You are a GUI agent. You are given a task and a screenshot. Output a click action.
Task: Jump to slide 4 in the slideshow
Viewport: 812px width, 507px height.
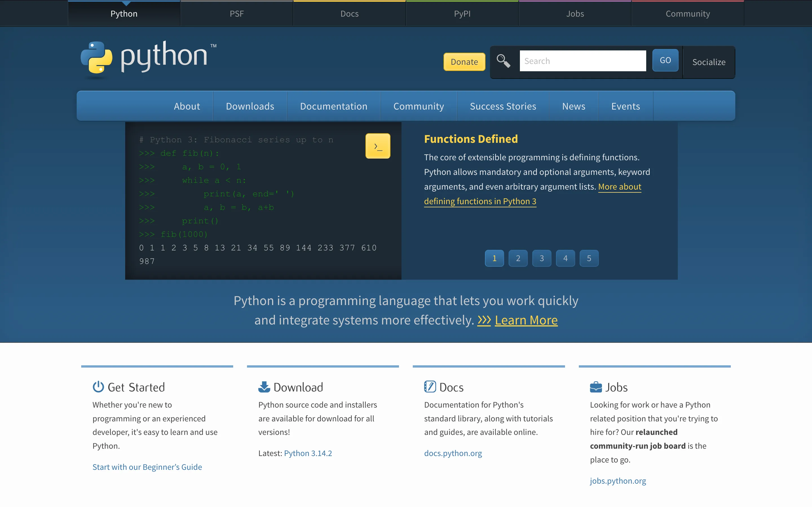click(565, 258)
